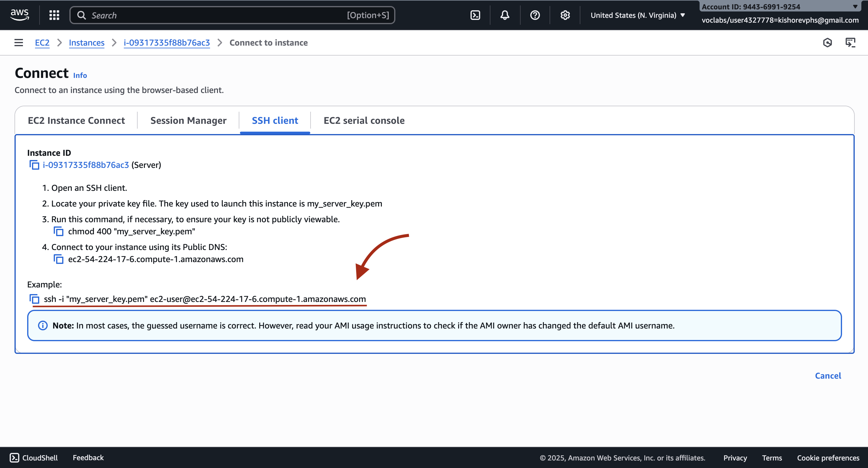Switch to the EC2 serial console tab
Image resolution: width=868 pixels, height=468 pixels.
pos(364,120)
